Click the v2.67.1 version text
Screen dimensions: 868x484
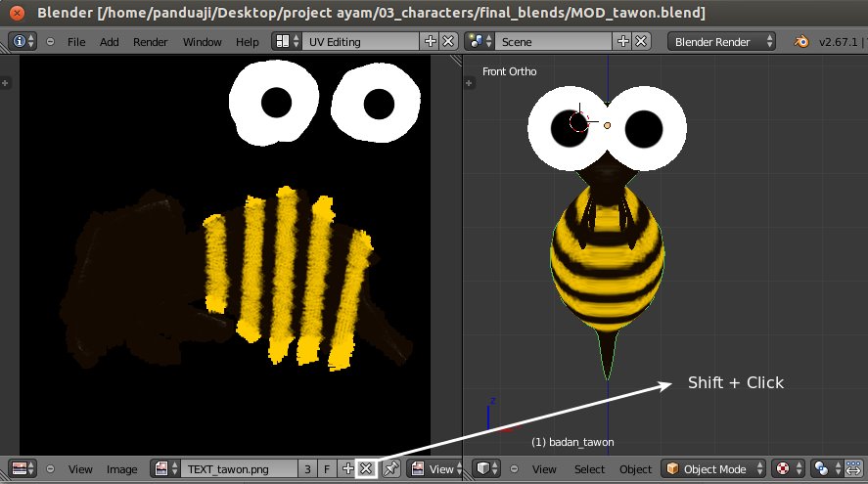coord(838,42)
